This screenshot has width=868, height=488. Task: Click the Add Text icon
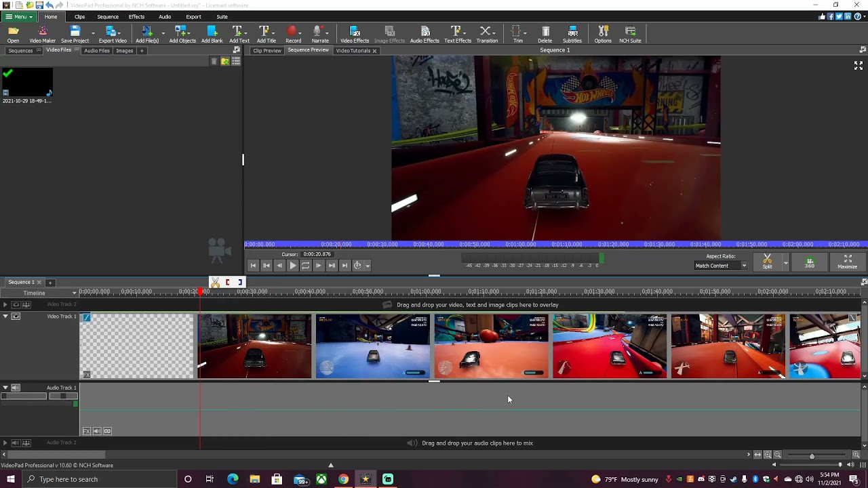point(239,35)
